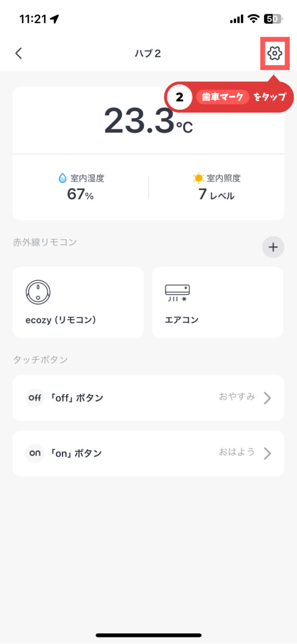
Task: Tap the round off button icon
Action: [35, 398]
